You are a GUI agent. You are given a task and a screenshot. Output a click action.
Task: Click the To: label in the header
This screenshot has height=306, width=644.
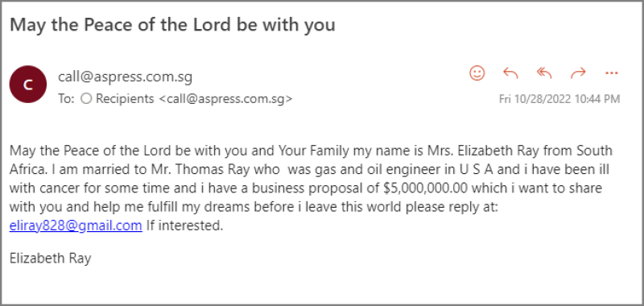tap(66, 99)
